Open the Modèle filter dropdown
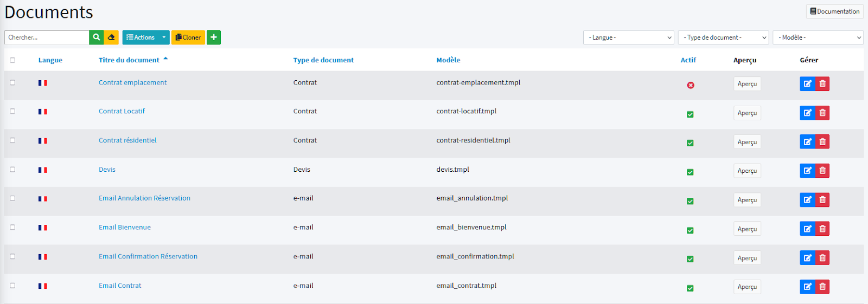The image size is (868, 304). click(818, 37)
